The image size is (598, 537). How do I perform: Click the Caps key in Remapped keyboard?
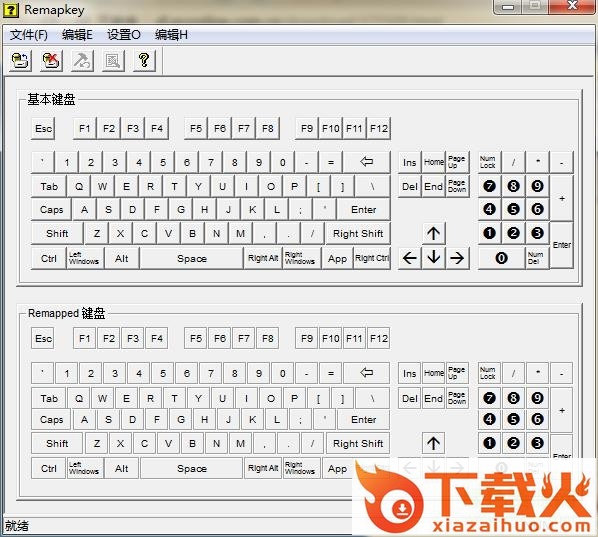point(51,420)
